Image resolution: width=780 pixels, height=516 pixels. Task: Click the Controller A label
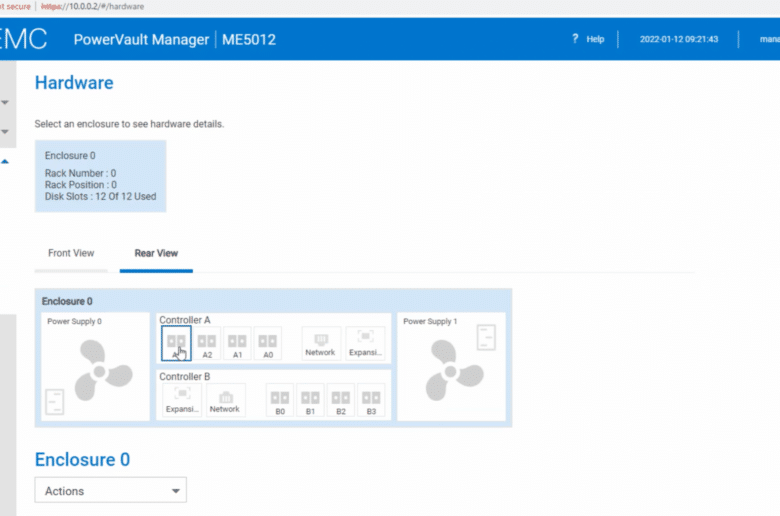185,320
